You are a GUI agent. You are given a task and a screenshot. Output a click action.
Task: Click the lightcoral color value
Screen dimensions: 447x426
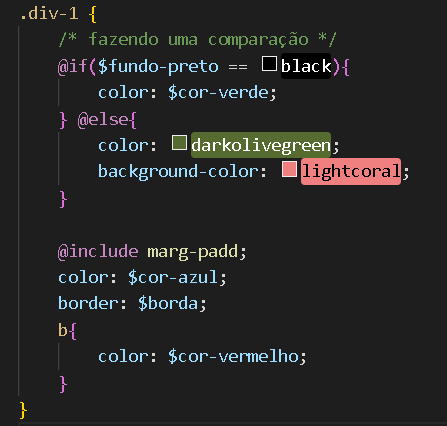pyautogui.click(x=351, y=171)
